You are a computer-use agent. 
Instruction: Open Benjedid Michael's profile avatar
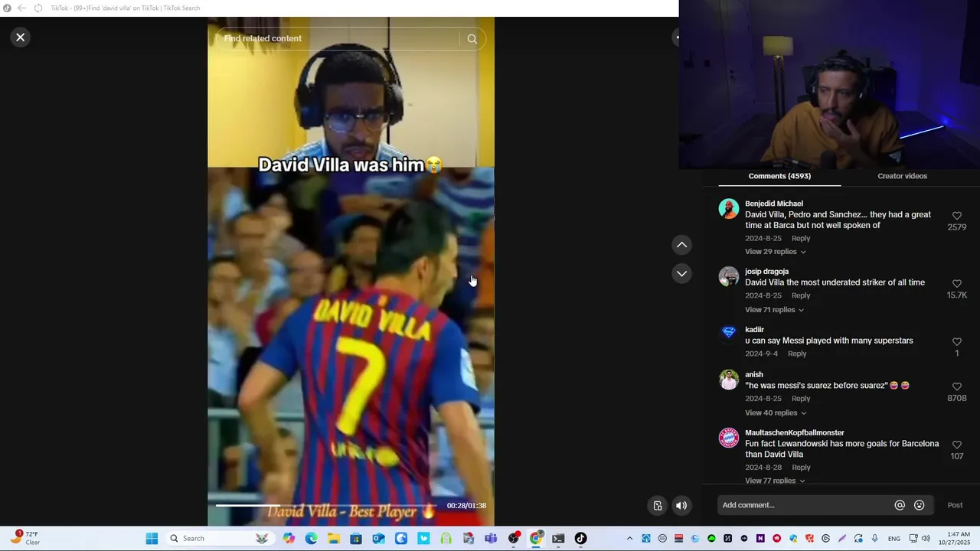[729, 209]
